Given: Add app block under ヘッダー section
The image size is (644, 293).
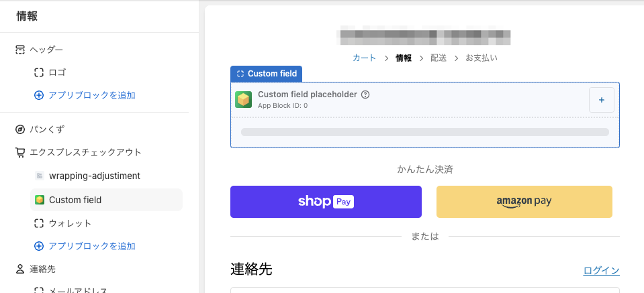Looking at the screenshot, I should pos(91,95).
